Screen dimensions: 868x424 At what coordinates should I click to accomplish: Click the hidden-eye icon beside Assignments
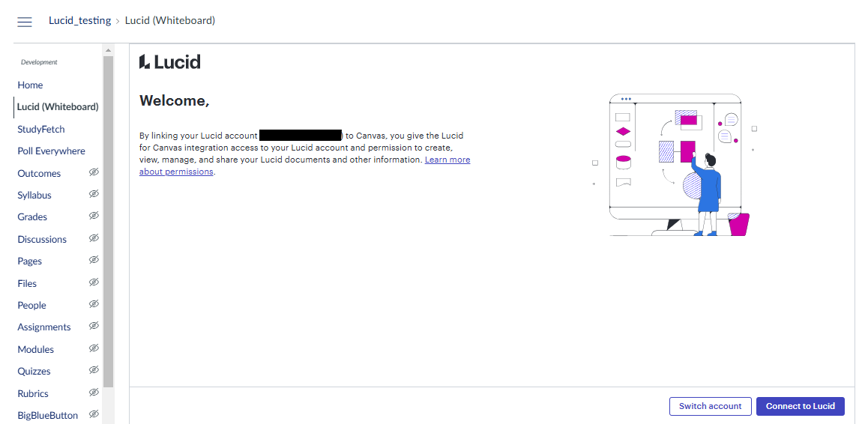point(94,326)
